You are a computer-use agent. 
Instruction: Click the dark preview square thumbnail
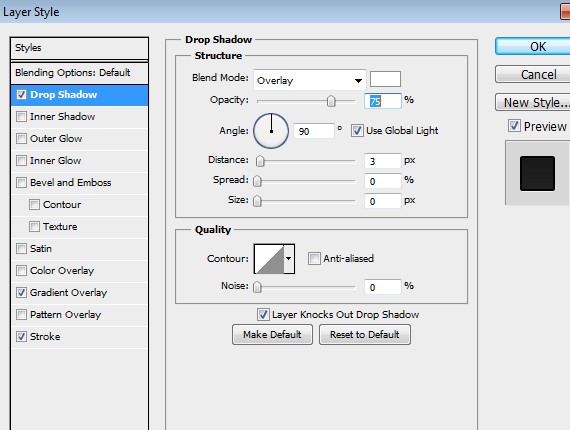click(x=537, y=173)
